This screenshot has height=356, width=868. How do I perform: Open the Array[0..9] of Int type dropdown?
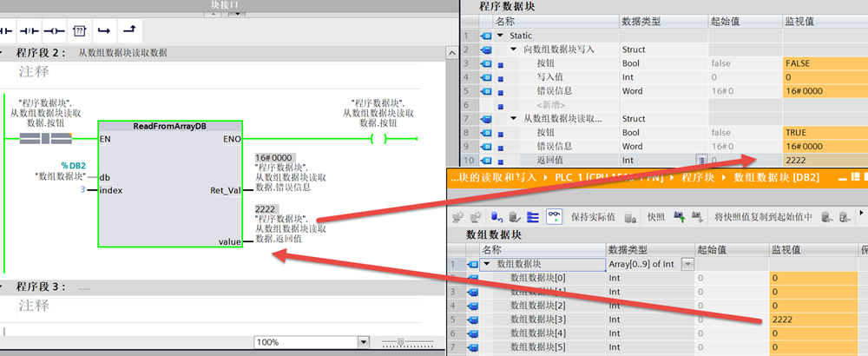(688, 264)
